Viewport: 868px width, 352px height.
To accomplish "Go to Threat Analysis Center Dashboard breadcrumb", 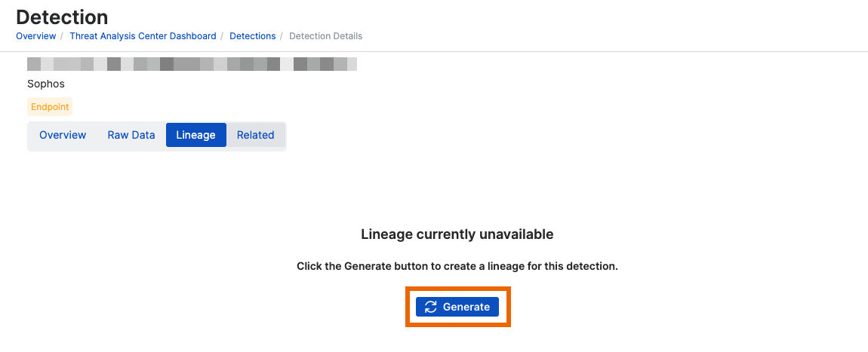I will click(143, 36).
